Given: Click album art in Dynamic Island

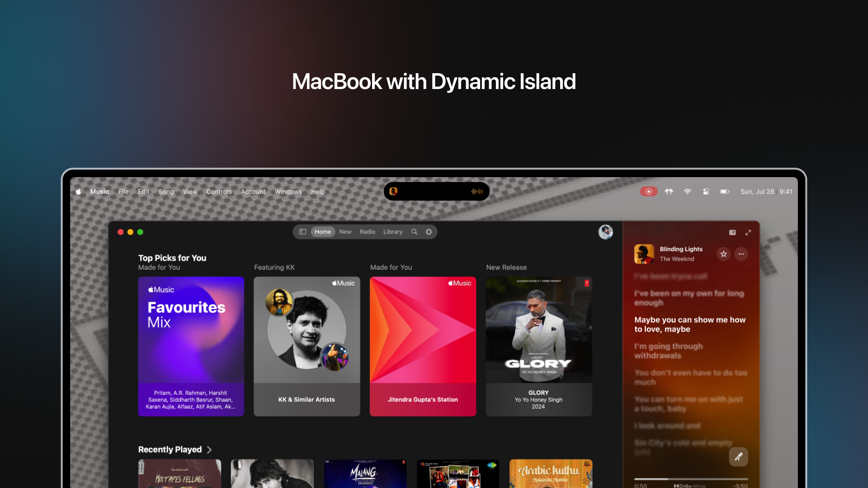Looking at the screenshot, I should tap(393, 192).
